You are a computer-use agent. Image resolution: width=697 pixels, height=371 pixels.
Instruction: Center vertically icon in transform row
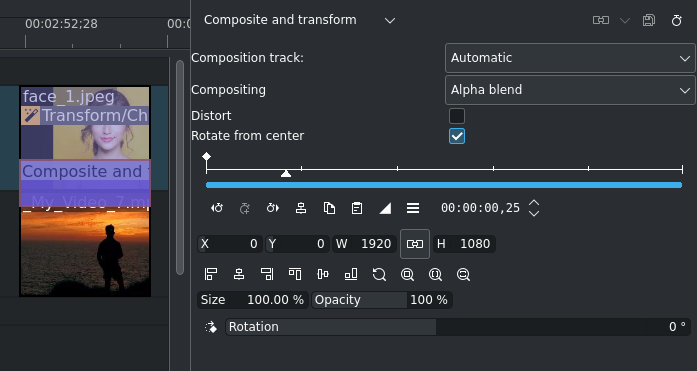(x=323, y=274)
